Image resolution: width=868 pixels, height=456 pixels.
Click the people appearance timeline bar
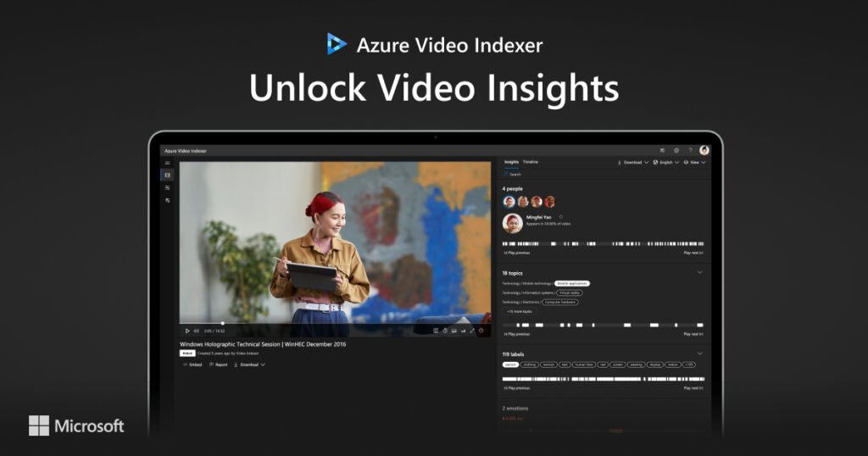click(603, 243)
